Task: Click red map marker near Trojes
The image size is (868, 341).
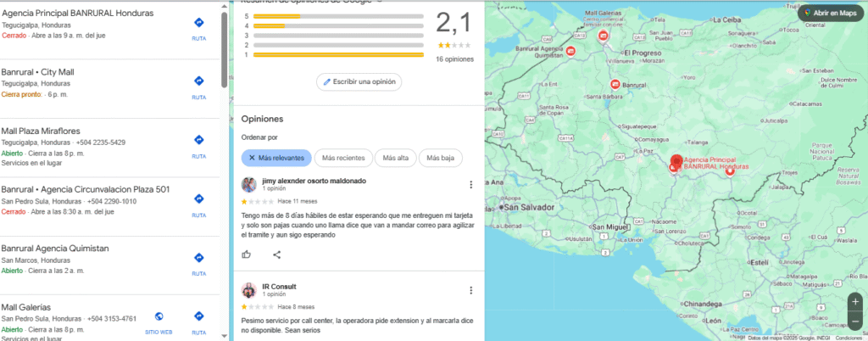Action: [730, 171]
